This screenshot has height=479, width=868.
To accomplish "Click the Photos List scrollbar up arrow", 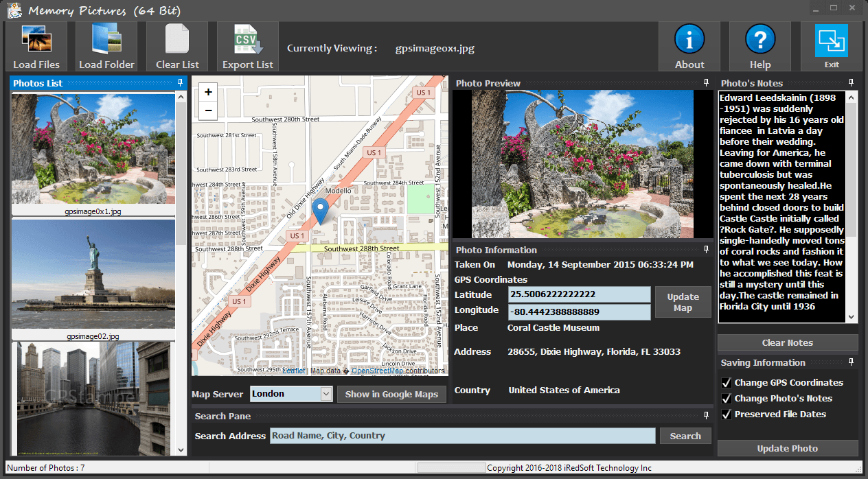I will coord(181,97).
